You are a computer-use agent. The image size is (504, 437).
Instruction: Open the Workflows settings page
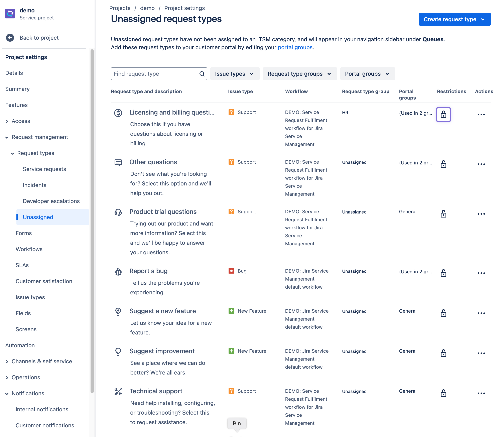(29, 249)
